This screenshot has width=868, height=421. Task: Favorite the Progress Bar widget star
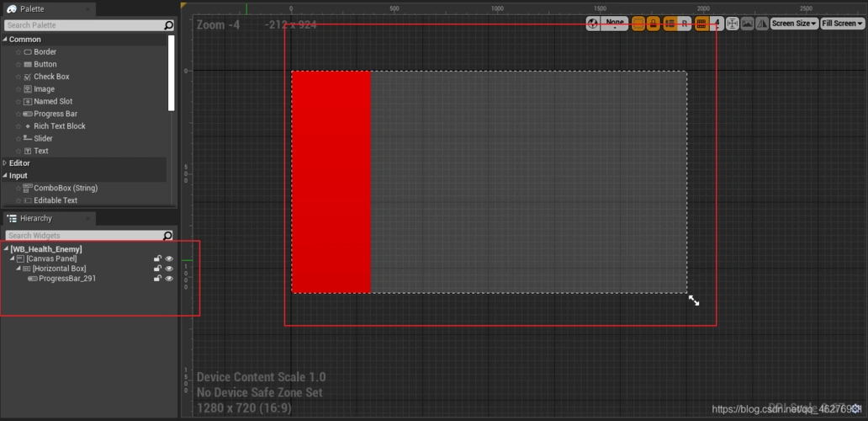(19, 114)
